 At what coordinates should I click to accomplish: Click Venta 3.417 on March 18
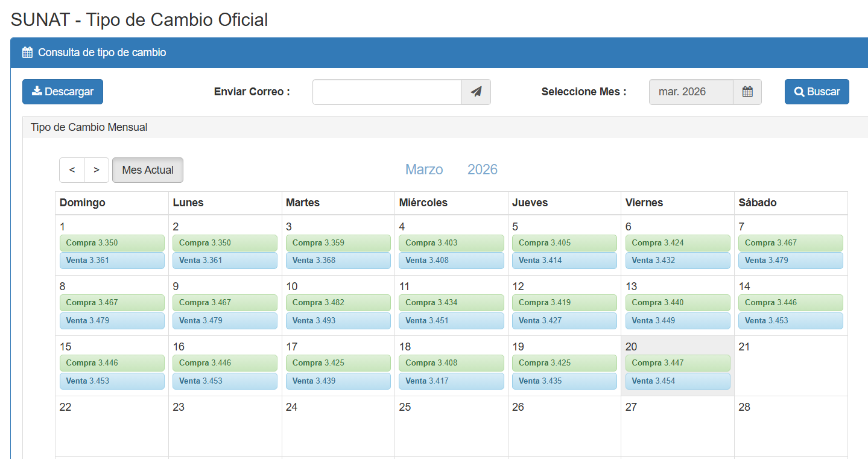coord(451,381)
